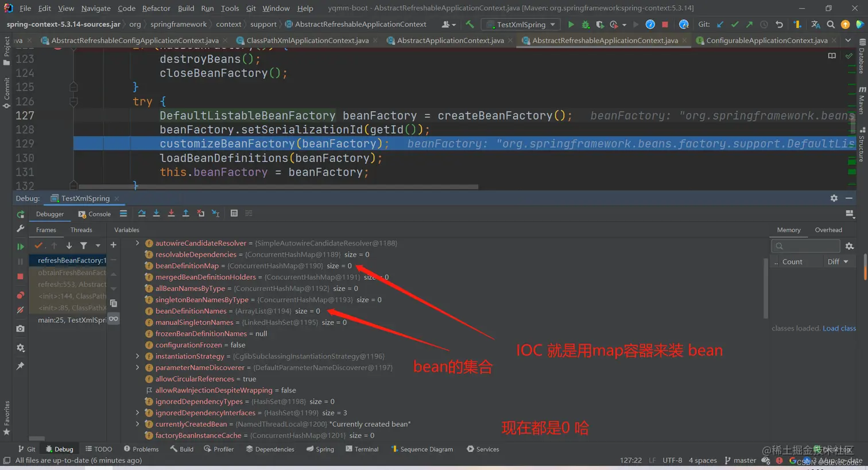Expand the instantiationStrategy variable
Viewport: 868px width, 470px height.
click(137, 356)
